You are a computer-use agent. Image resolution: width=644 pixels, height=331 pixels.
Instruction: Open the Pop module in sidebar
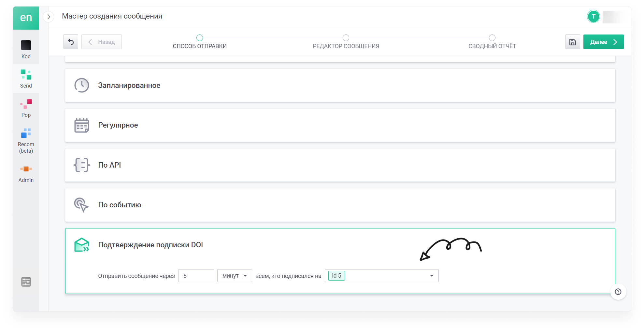(x=26, y=108)
